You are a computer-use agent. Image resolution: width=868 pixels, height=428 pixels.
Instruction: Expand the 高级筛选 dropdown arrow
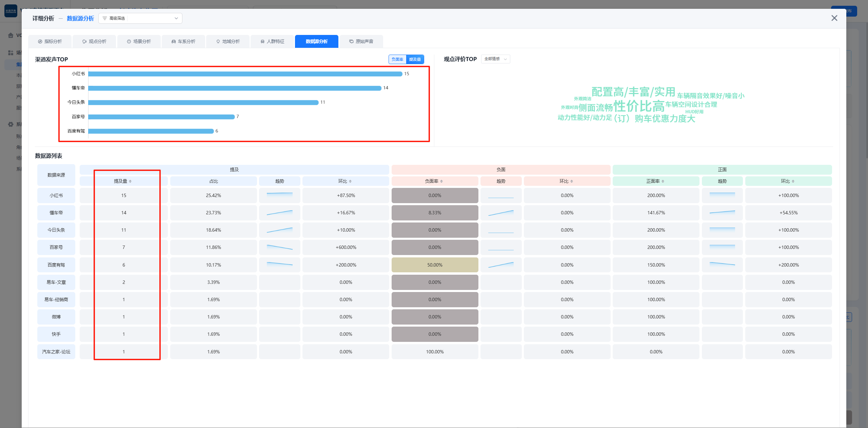coord(176,18)
